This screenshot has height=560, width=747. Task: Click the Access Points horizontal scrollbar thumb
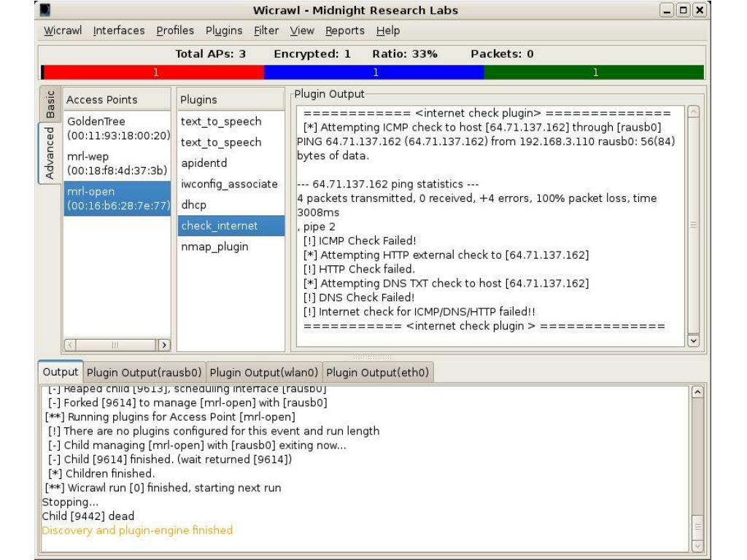click(x=115, y=345)
